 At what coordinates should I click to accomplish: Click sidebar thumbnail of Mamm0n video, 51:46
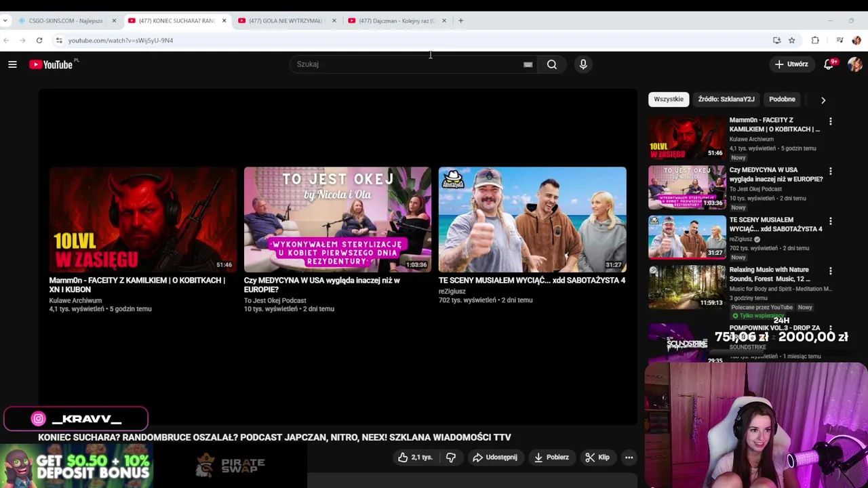[687, 138]
